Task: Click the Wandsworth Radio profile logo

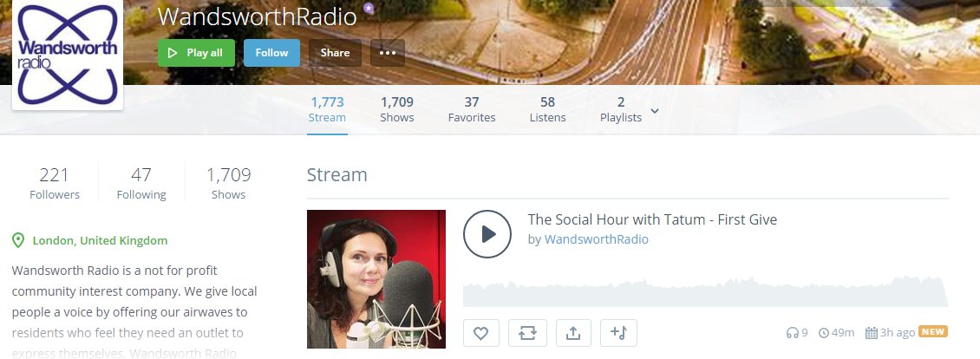Action: [x=68, y=55]
